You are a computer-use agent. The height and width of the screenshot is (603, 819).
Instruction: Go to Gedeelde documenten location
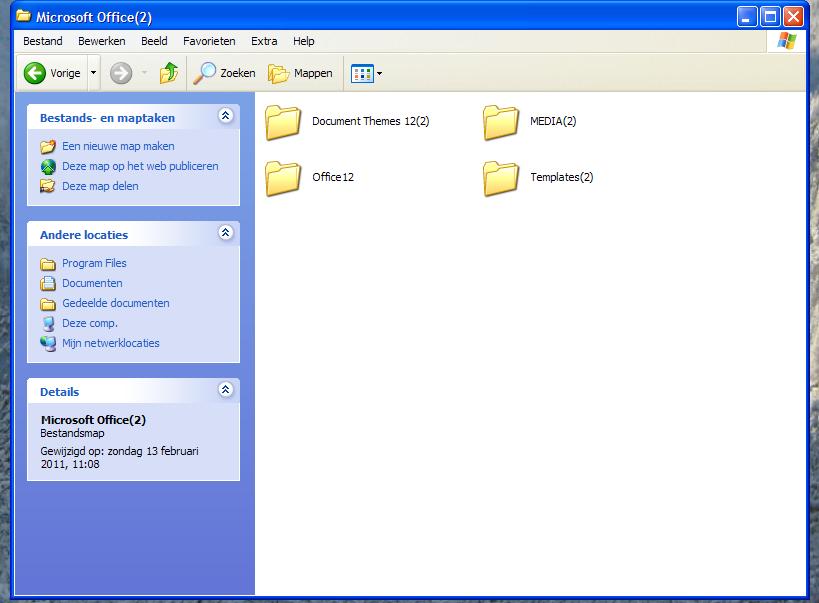[115, 303]
